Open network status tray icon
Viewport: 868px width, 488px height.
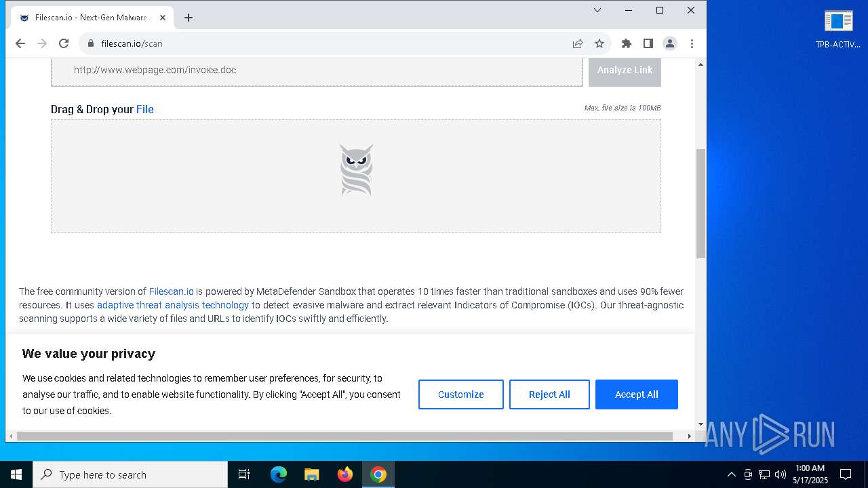[764, 474]
